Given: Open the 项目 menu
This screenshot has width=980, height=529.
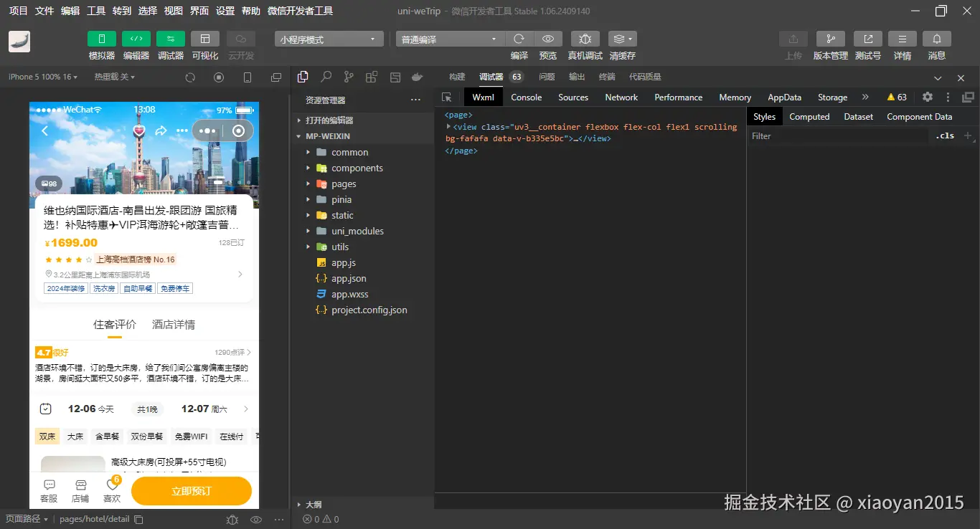Looking at the screenshot, I should click(x=19, y=11).
